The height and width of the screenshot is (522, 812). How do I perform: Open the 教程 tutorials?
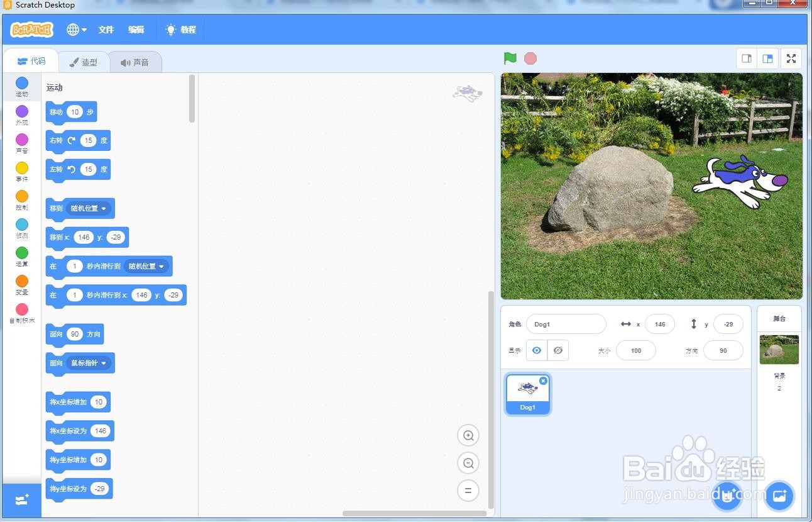pos(181,30)
